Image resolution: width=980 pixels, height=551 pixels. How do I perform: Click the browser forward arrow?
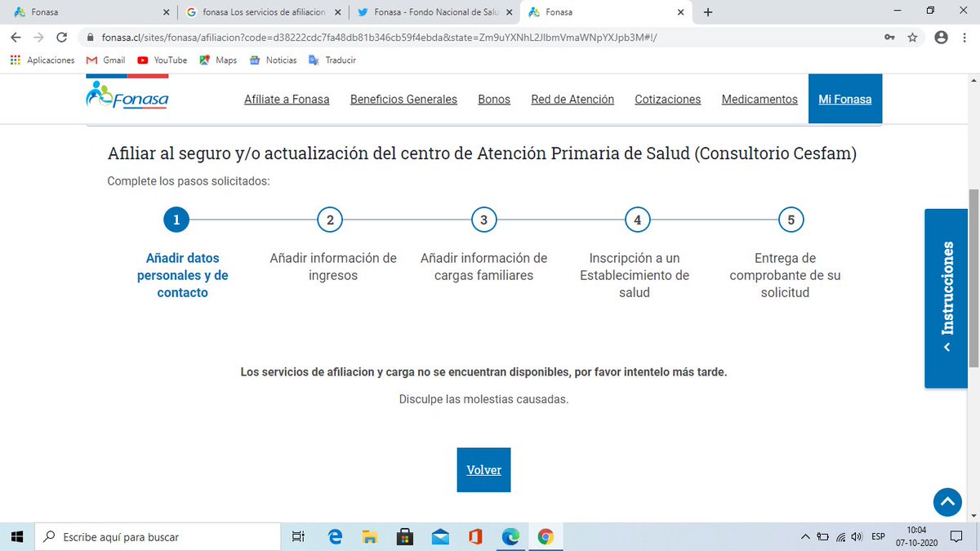click(38, 38)
